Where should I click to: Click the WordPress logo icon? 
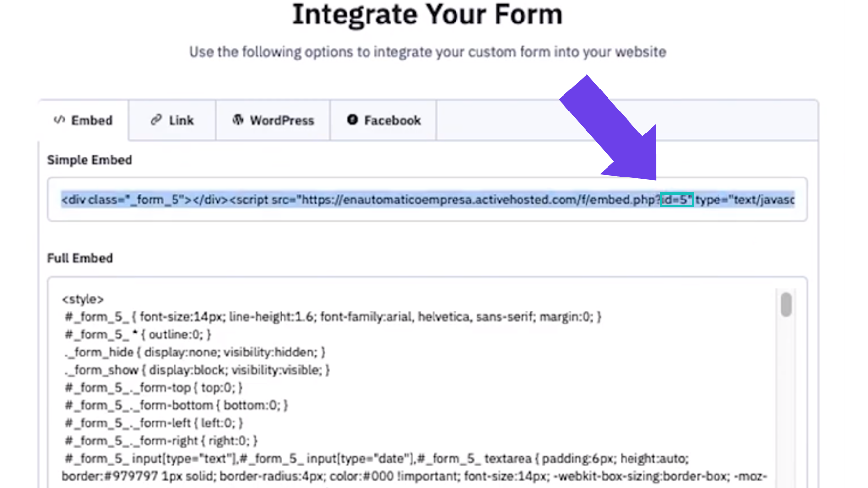click(x=239, y=120)
